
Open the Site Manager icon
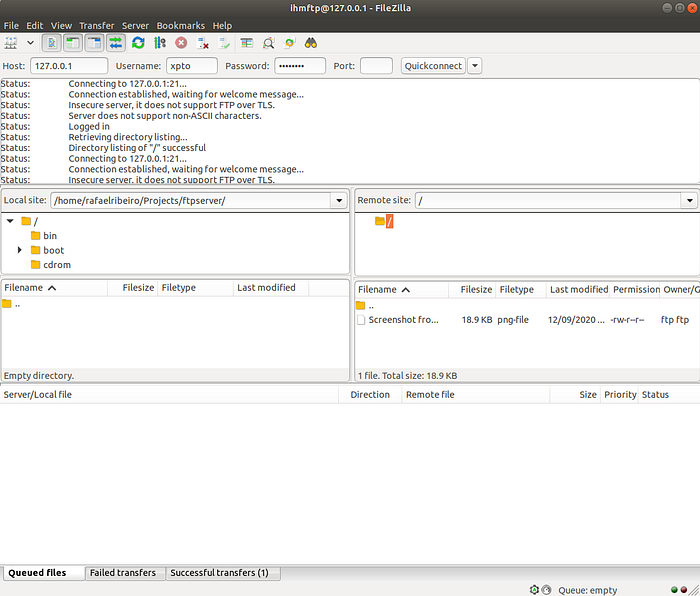coord(11,43)
